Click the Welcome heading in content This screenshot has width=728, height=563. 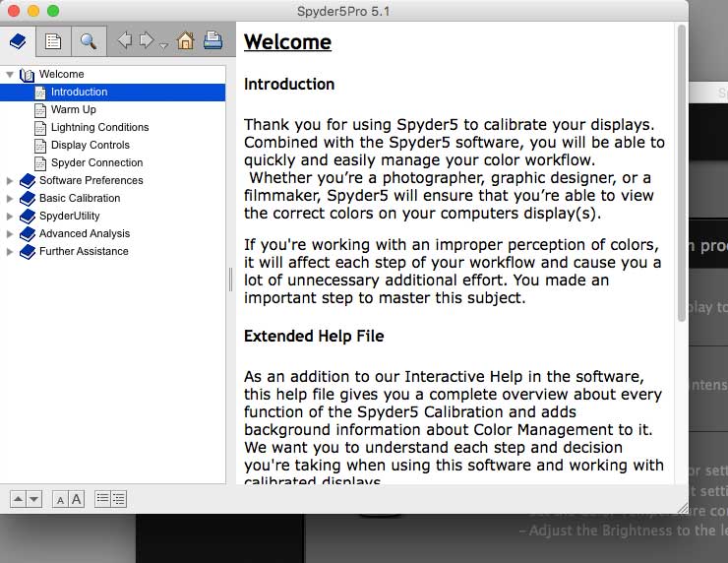(x=288, y=41)
